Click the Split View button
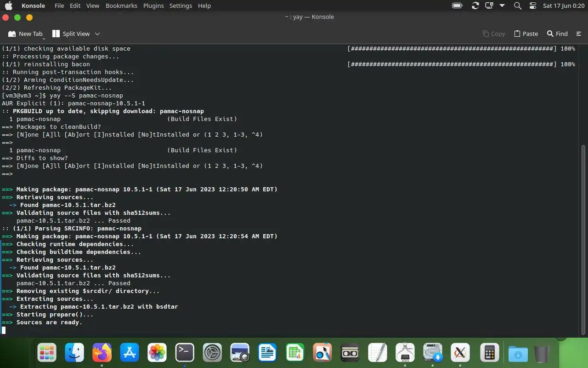This screenshot has width=588, height=368. click(x=71, y=34)
